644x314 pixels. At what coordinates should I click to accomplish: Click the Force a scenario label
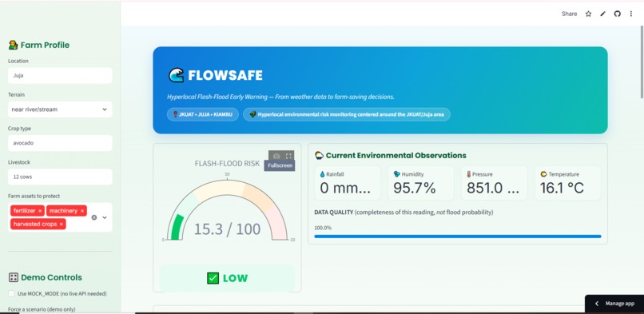pyautogui.click(x=42, y=309)
